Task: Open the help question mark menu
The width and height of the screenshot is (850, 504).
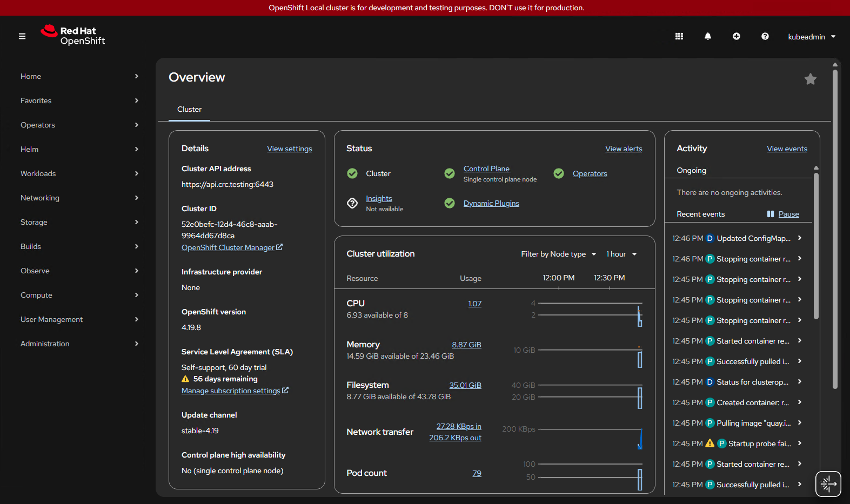Action: point(765,36)
